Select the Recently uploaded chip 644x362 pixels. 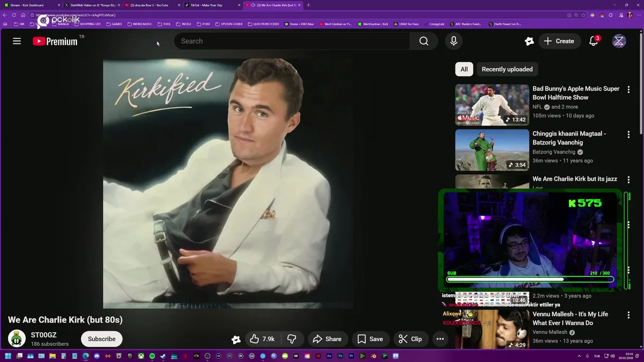(x=507, y=69)
